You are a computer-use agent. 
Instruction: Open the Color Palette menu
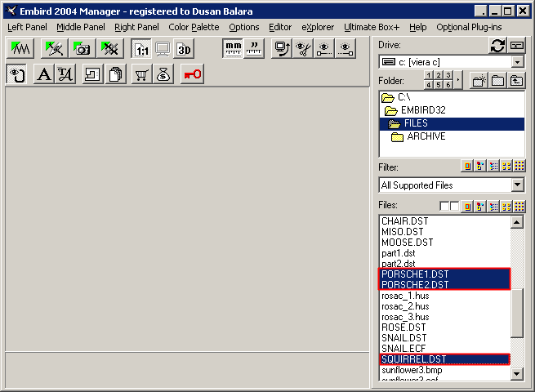coord(194,27)
